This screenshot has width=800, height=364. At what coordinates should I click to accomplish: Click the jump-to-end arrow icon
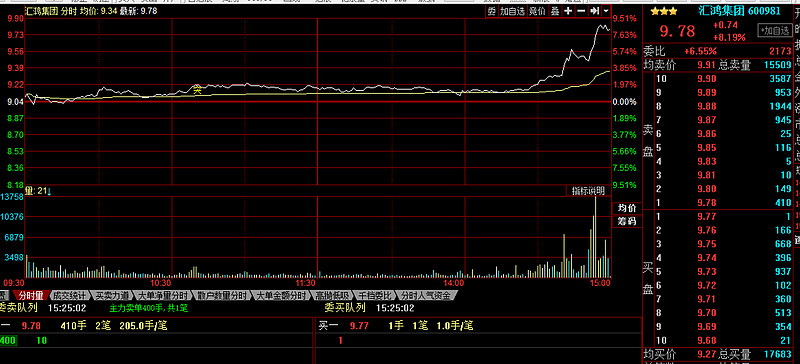(x=594, y=11)
